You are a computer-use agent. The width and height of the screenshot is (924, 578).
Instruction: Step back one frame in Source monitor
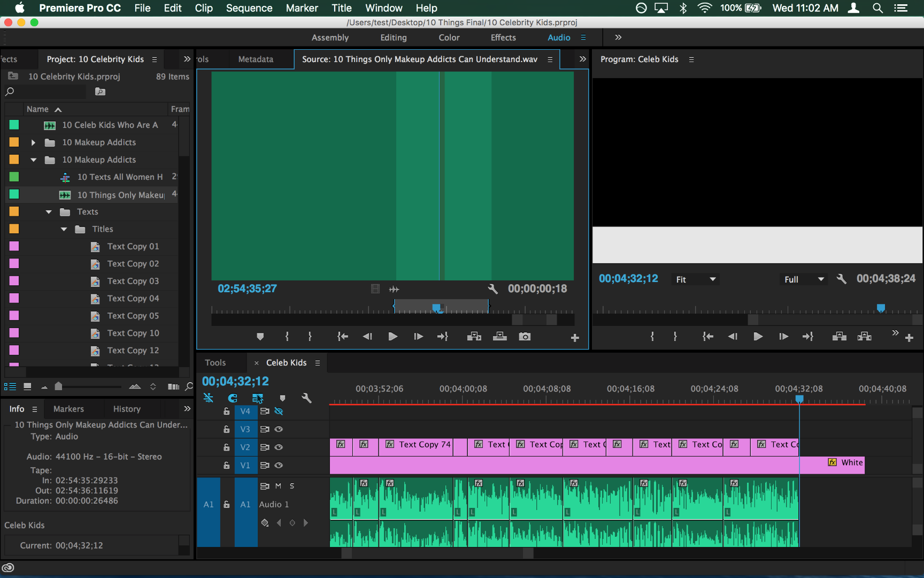[367, 337]
